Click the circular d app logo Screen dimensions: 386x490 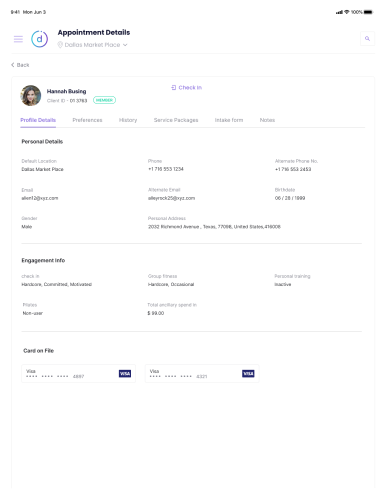[x=39, y=39]
